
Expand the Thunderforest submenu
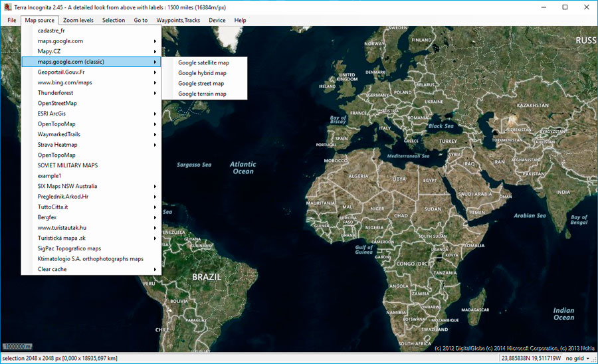[91, 92]
